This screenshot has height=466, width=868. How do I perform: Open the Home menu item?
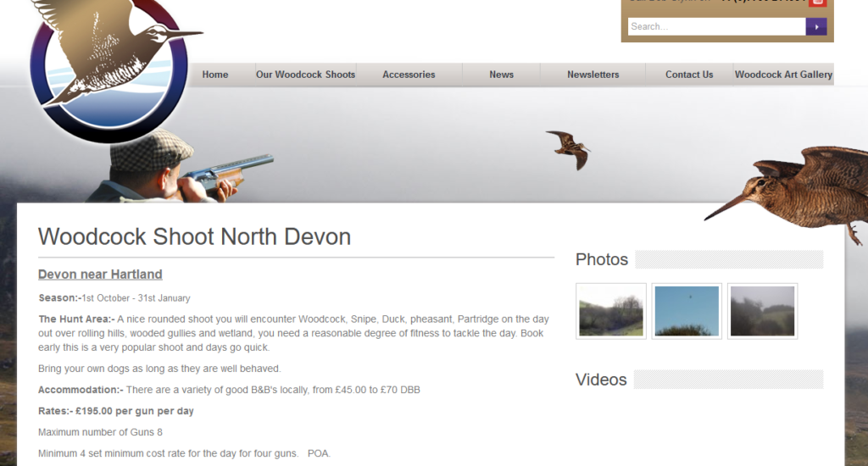tap(215, 75)
